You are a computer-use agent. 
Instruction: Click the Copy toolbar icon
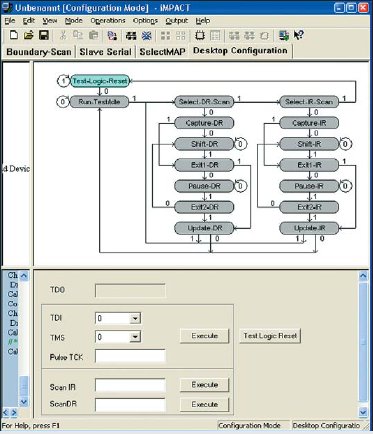(x=78, y=35)
